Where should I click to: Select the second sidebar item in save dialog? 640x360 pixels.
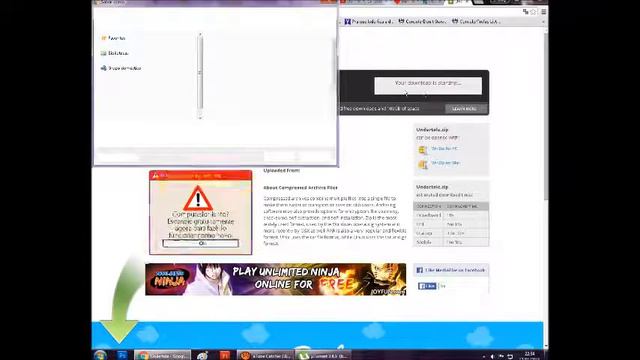[x=114, y=53]
